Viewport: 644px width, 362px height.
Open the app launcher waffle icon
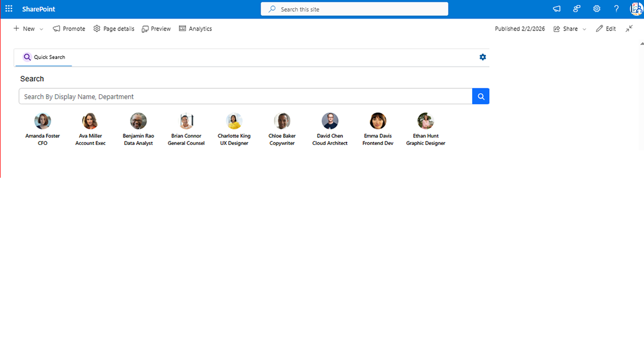tap(8, 8)
